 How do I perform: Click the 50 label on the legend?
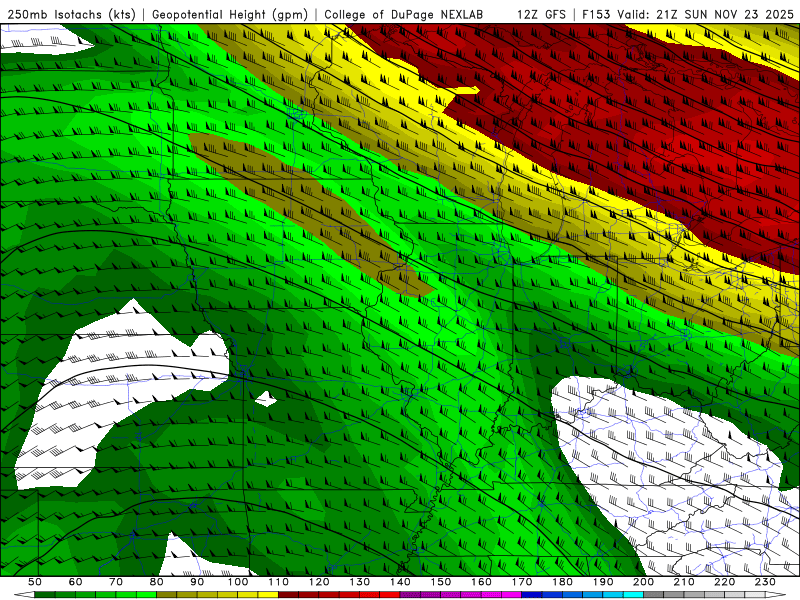tap(35, 582)
